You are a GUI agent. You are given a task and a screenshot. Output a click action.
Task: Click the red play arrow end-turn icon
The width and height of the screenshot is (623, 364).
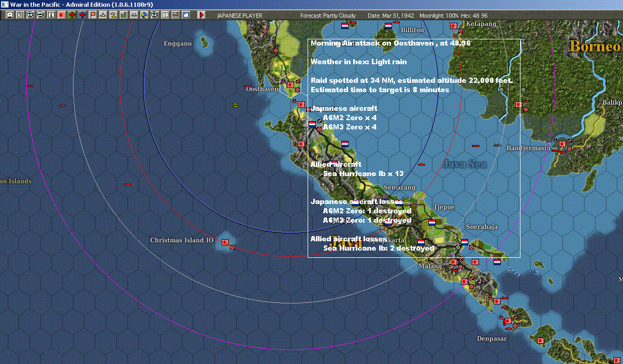201,16
